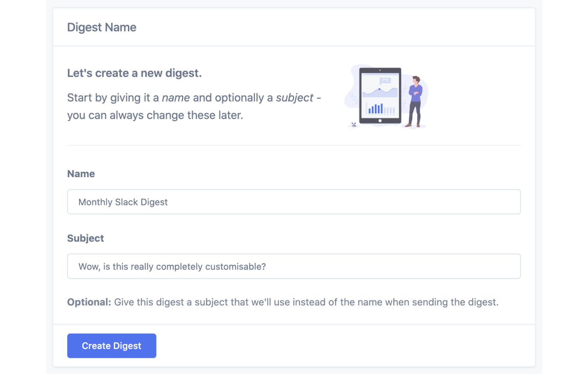
Task: Click the "Let's create a new digest." heading
Action: coord(134,73)
